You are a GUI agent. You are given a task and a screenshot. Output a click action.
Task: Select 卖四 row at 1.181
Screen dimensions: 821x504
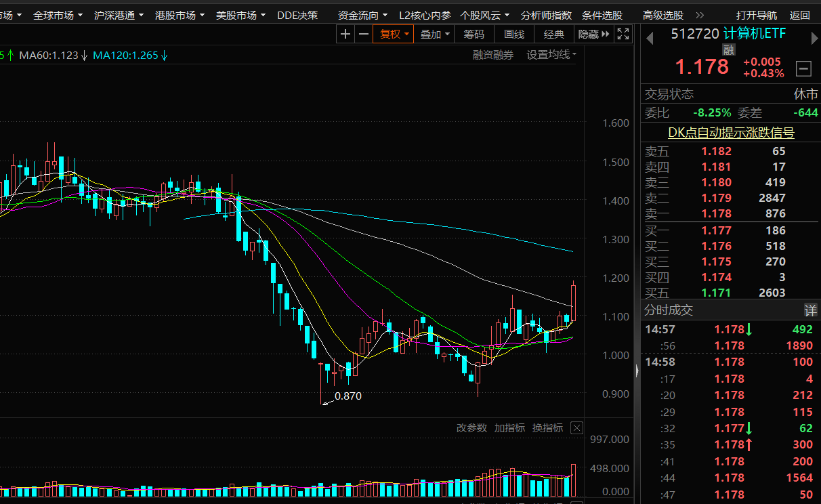pos(731,167)
